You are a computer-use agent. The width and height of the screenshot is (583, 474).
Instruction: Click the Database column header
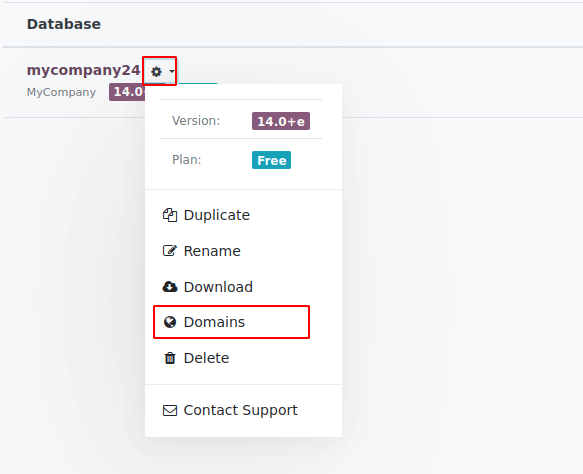coord(64,24)
